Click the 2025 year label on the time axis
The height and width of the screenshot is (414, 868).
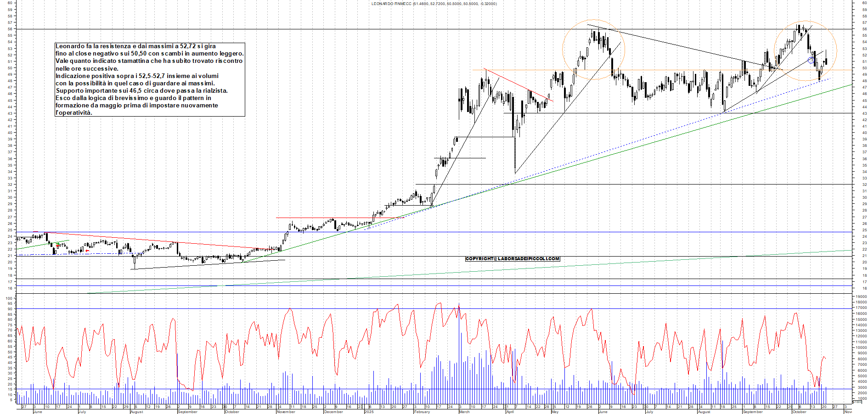click(x=369, y=412)
